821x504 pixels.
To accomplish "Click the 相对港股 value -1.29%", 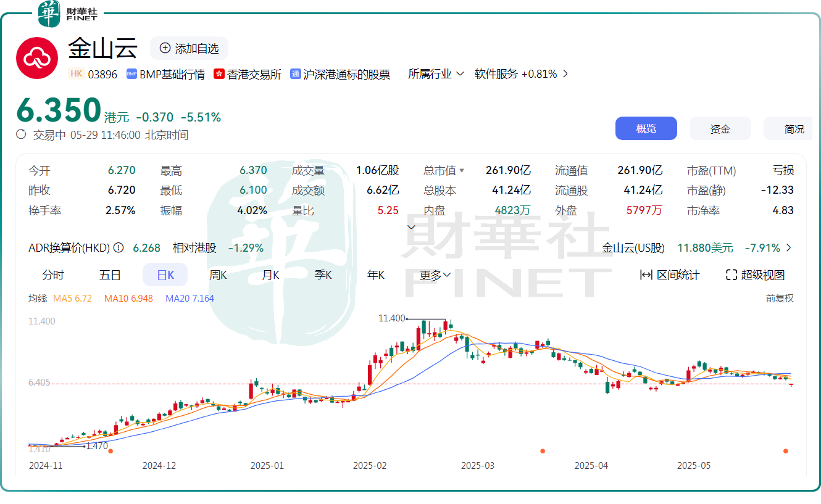I will coord(246,248).
